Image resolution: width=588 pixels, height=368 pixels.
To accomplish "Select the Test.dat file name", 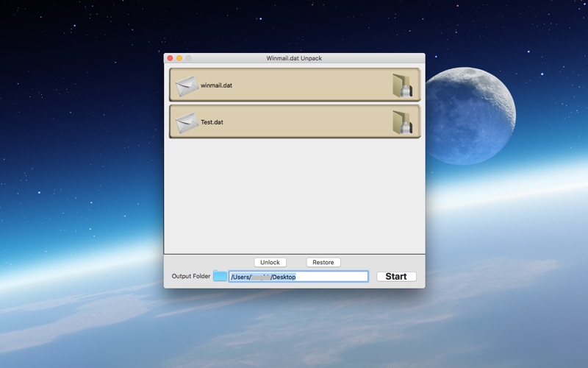I will point(212,122).
